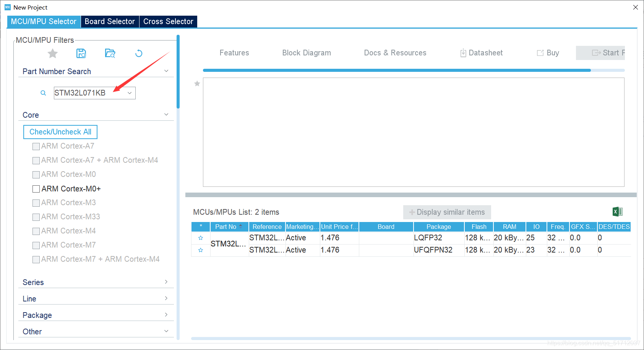Sort the list by Board column
Screen dimensions: 644x350
[386, 227]
